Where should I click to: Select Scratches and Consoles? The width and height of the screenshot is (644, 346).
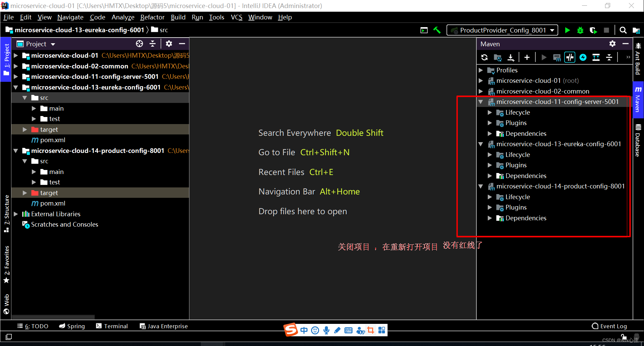pos(64,225)
